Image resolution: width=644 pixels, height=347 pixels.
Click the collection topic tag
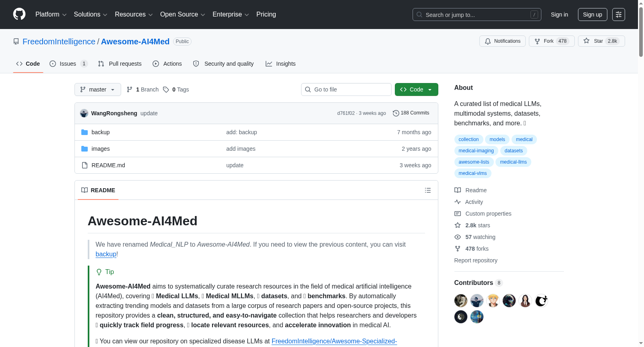[469, 139]
